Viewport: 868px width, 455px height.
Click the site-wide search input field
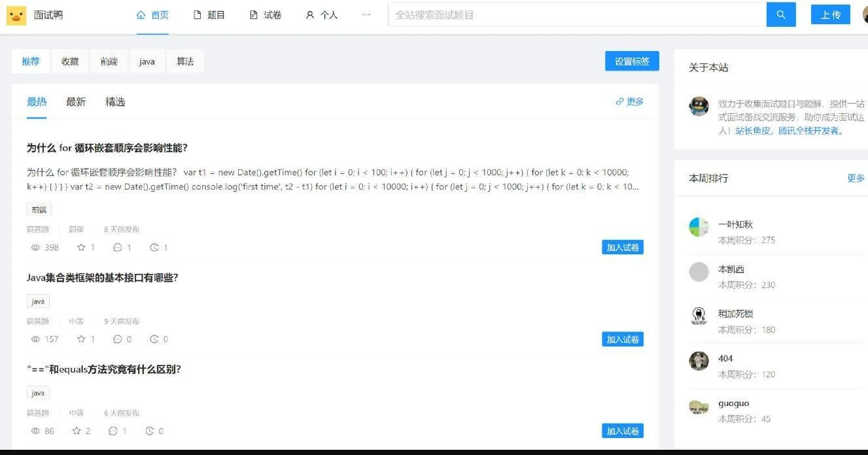coord(576,14)
